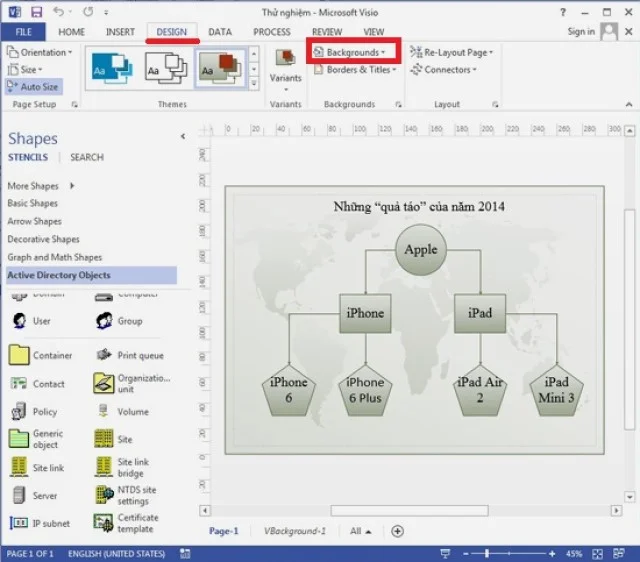Expand the Themes gallery more arrow

(253, 84)
